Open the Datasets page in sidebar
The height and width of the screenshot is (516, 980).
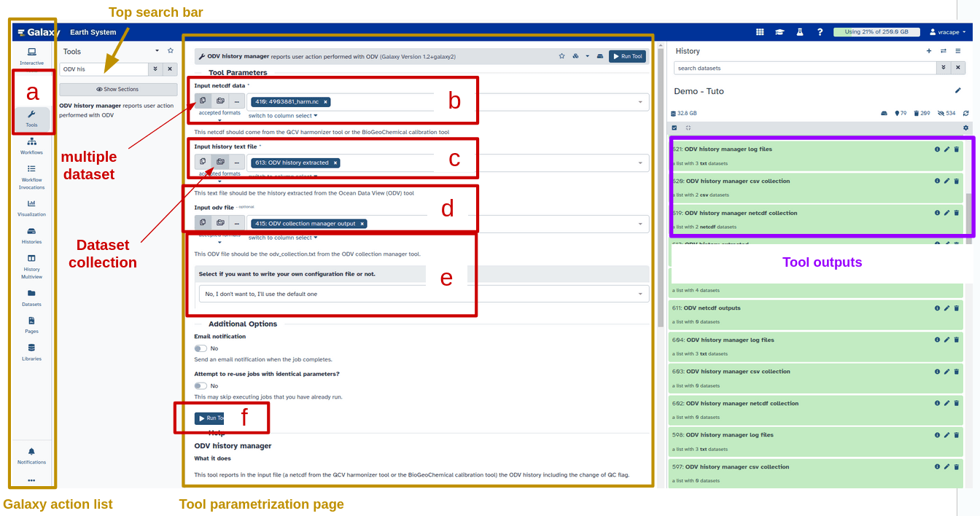31,297
